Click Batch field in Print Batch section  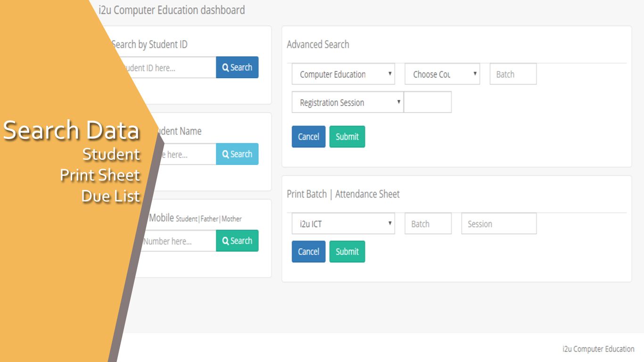(x=428, y=224)
